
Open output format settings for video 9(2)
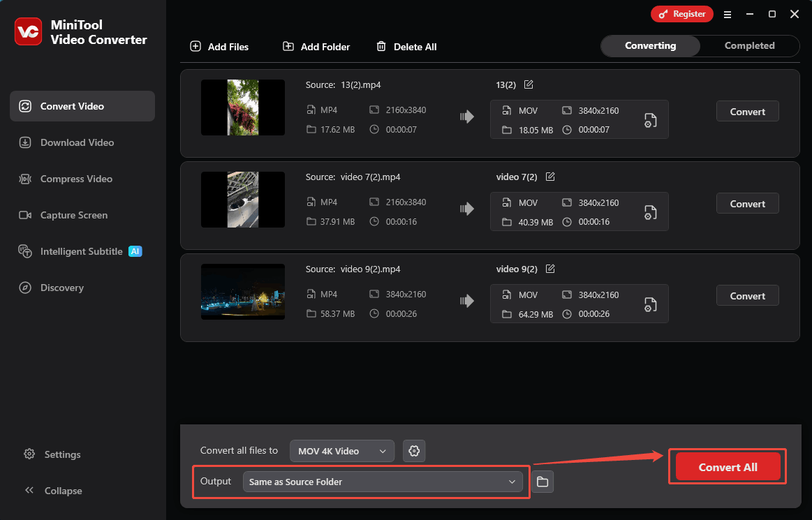point(650,304)
